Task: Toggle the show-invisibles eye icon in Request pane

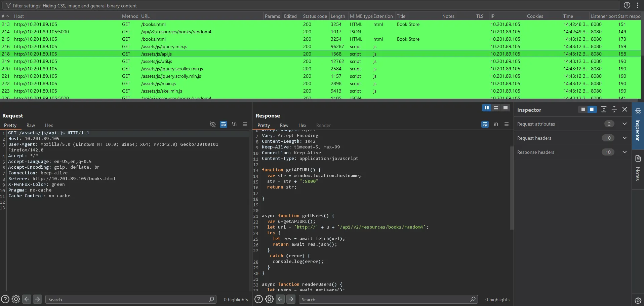Action: pyautogui.click(x=212, y=124)
